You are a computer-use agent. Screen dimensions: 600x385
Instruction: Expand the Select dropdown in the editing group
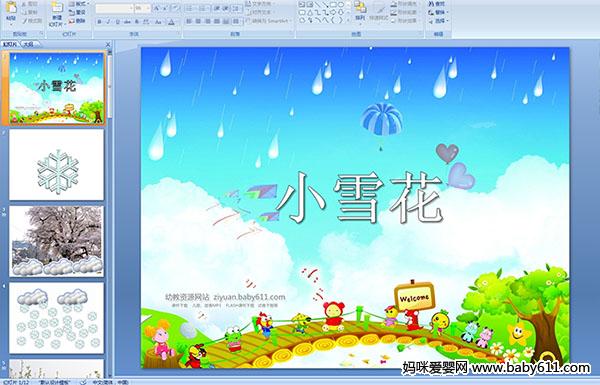439,21
